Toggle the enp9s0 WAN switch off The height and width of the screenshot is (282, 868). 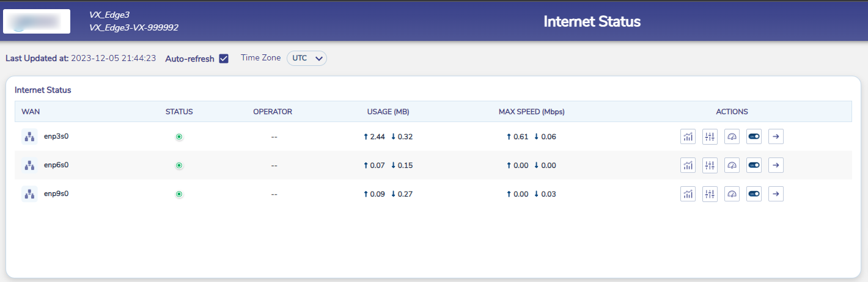754,194
